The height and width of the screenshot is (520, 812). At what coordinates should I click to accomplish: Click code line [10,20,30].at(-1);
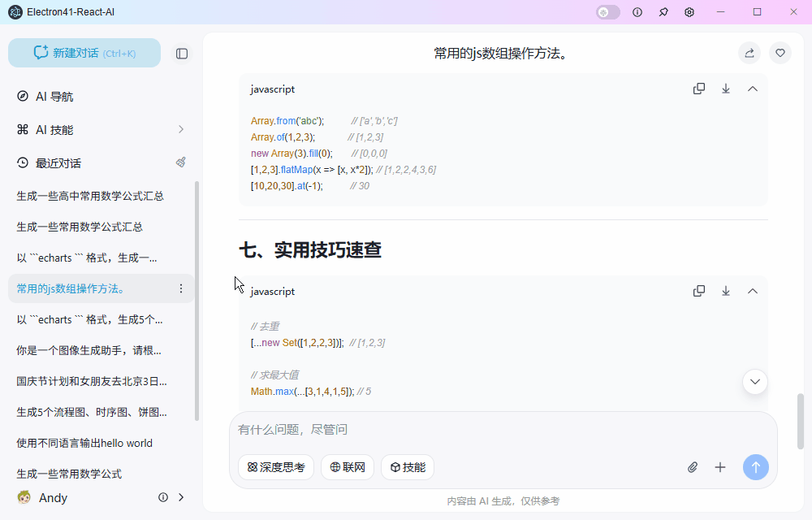287,186
